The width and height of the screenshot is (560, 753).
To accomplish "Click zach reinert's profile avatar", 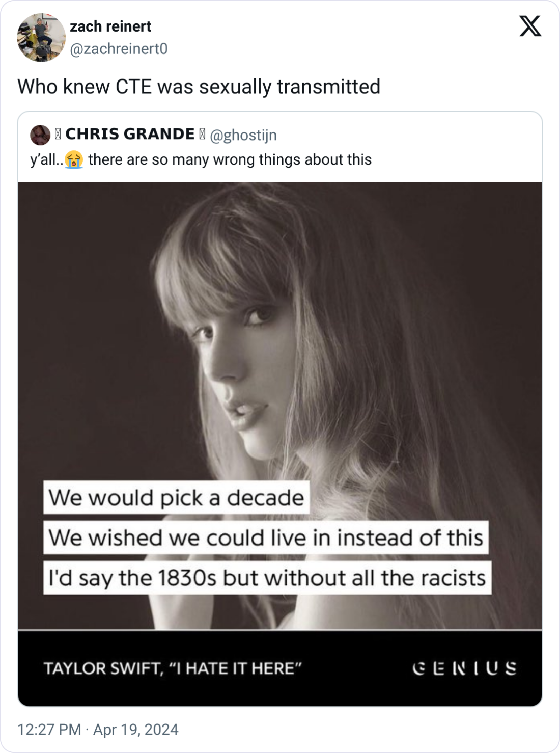I will coord(41,38).
